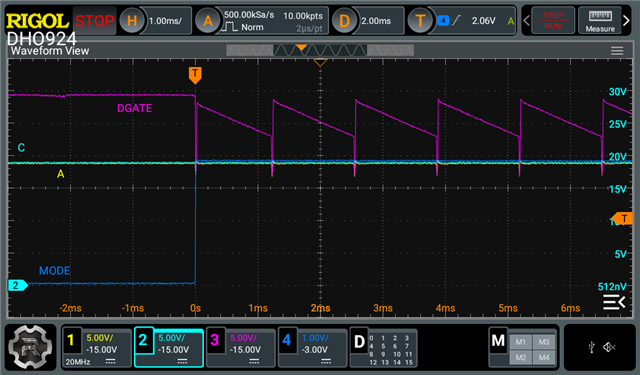This screenshot has width=640, height=375.
Task: Click the 2.06V trigger level value
Action: [x=483, y=20]
